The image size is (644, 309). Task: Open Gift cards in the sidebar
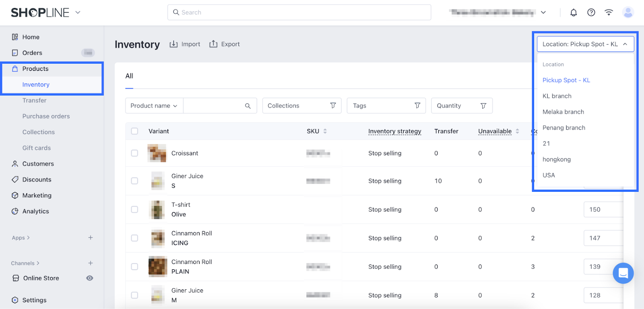click(37, 148)
